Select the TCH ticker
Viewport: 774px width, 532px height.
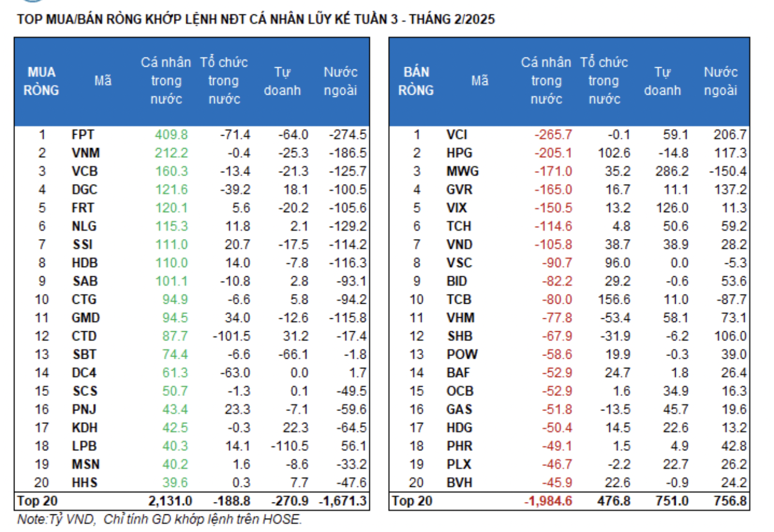(x=459, y=227)
